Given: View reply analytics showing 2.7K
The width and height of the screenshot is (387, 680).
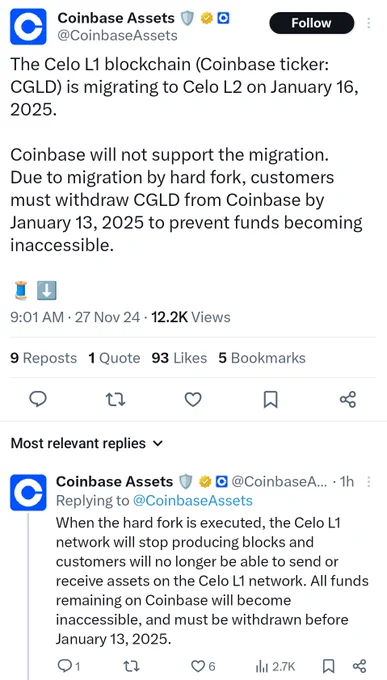Looking at the screenshot, I should click(275, 665).
